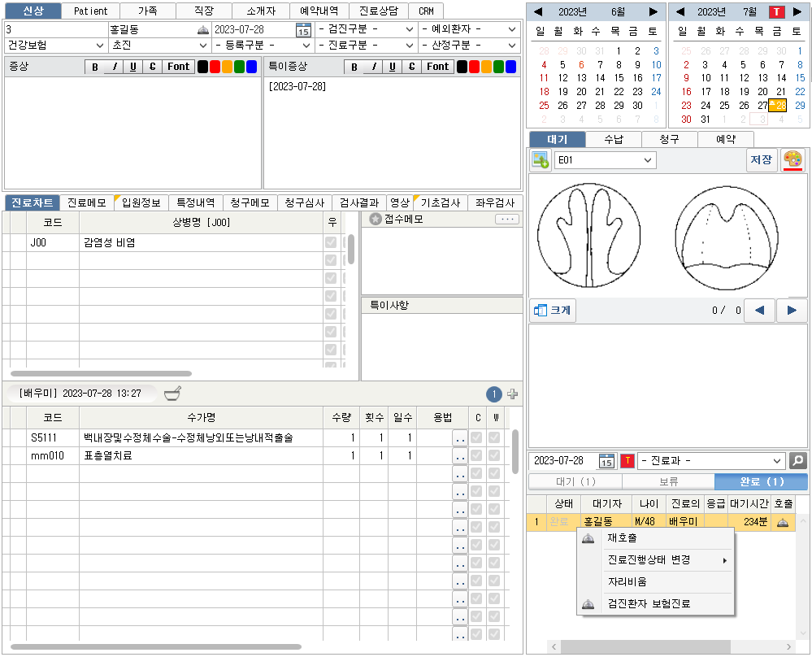Toggle the W checkbox for mm010 row
This screenshot has height=657, width=812.
(494, 456)
